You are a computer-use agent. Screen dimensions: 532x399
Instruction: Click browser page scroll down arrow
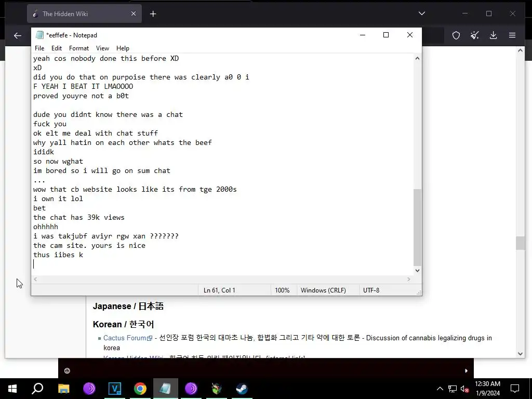pos(520,353)
